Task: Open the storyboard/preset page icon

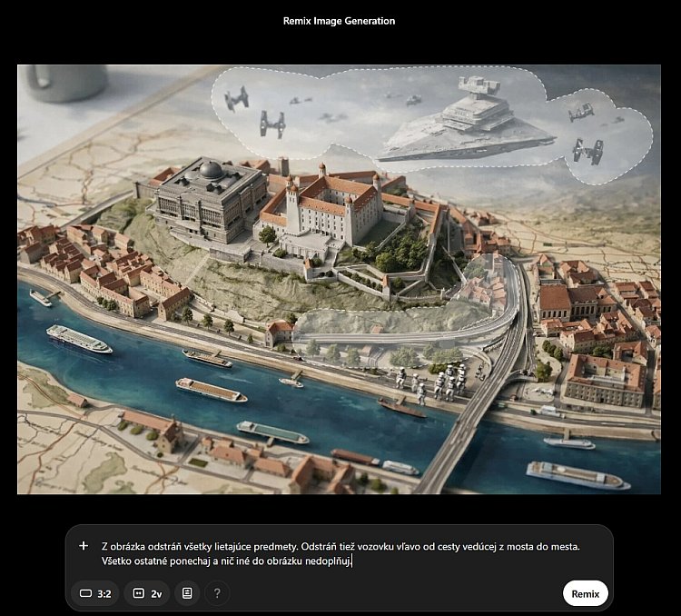Action: pos(187,593)
